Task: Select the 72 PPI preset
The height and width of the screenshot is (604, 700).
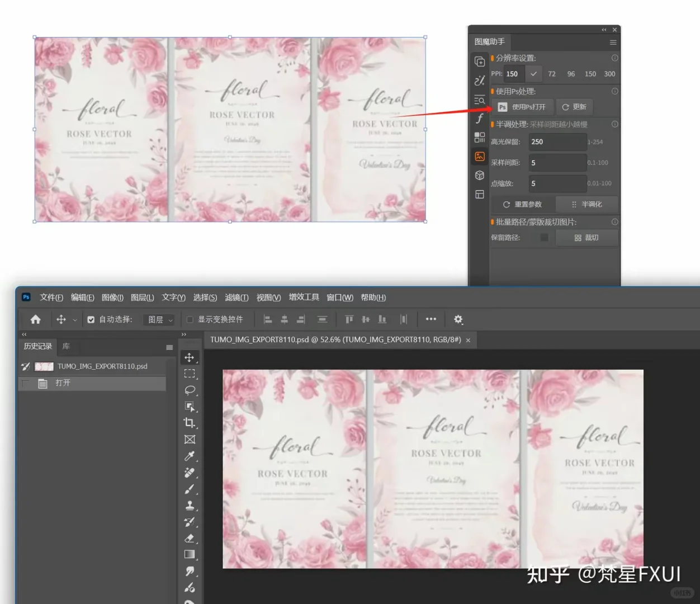Action: (552, 74)
